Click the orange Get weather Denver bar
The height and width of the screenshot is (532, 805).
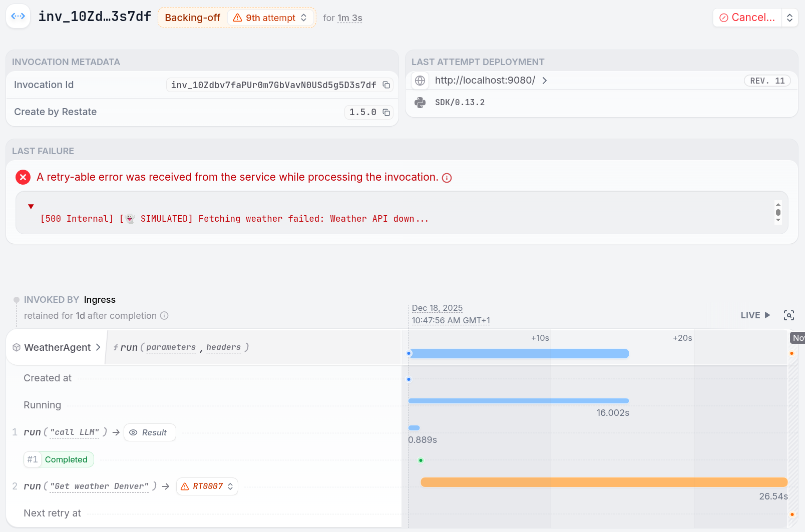pyautogui.click(x=604, y=482)
